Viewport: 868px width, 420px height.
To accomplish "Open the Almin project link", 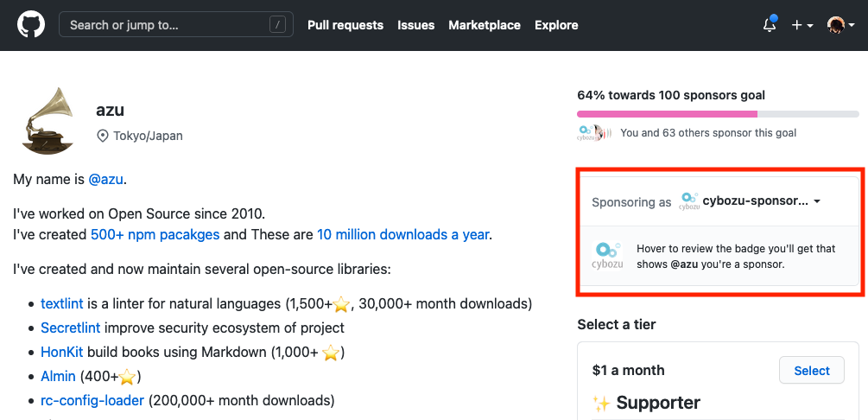I will click(x=58, y=377).
